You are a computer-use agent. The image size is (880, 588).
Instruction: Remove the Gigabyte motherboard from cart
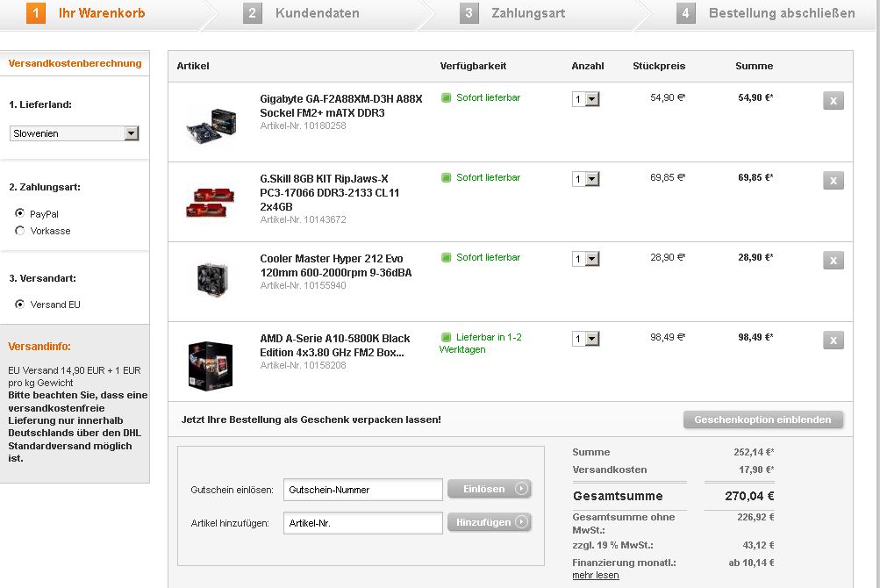(833, 101)
